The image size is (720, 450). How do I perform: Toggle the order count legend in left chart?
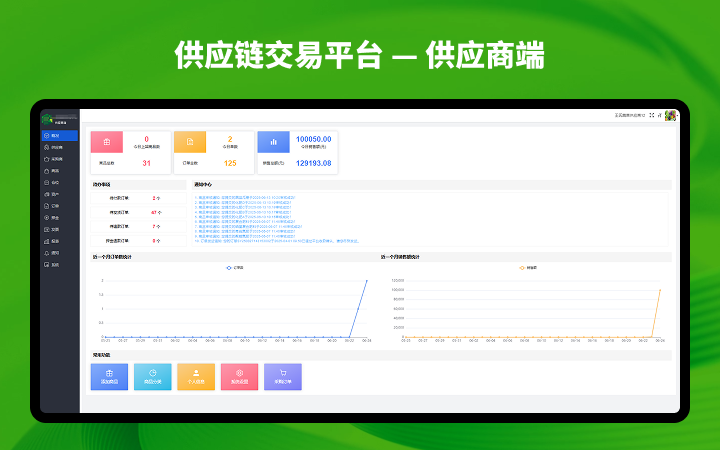pos(234,267)
